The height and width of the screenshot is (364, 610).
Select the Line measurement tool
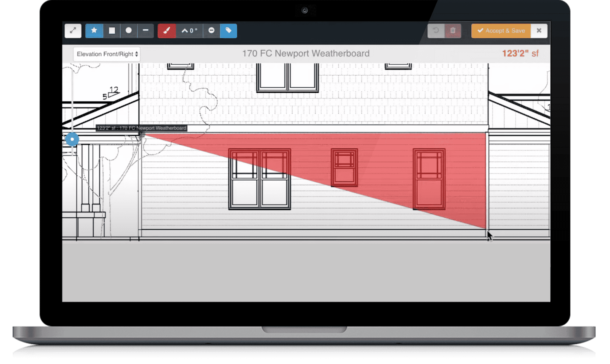[x=146, y=31]
